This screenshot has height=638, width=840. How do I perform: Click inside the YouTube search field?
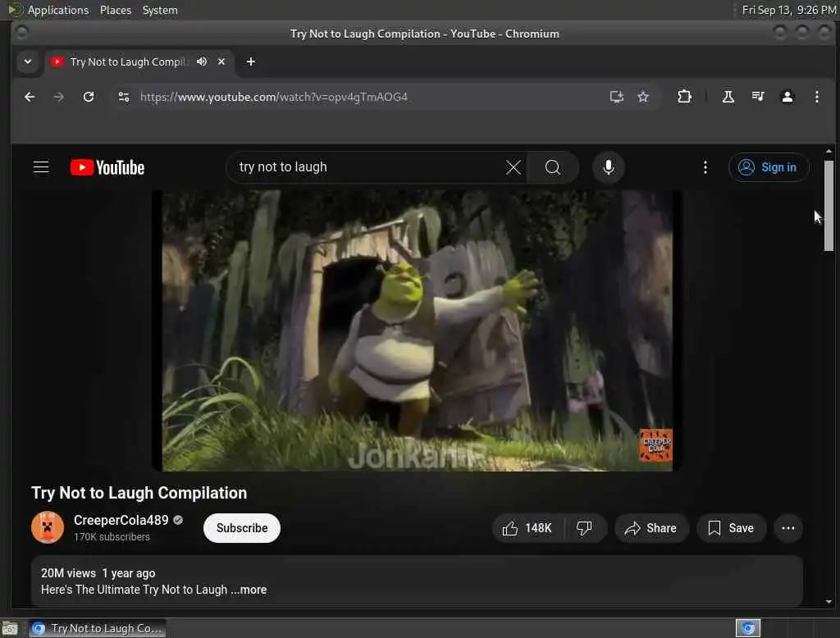point(370,167)
